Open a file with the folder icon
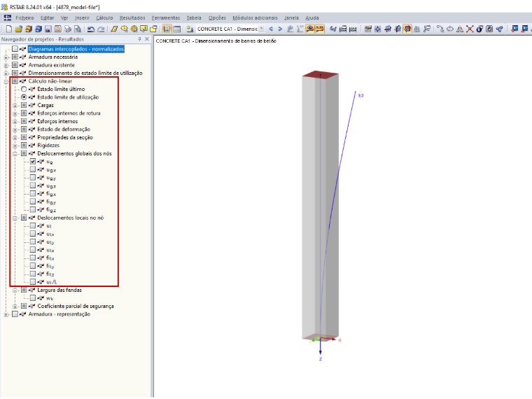532x399 pixels. (19, 29)
